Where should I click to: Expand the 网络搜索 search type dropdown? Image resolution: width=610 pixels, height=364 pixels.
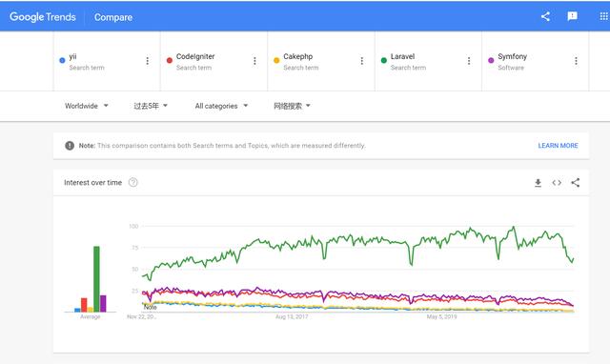pos(292,106)
